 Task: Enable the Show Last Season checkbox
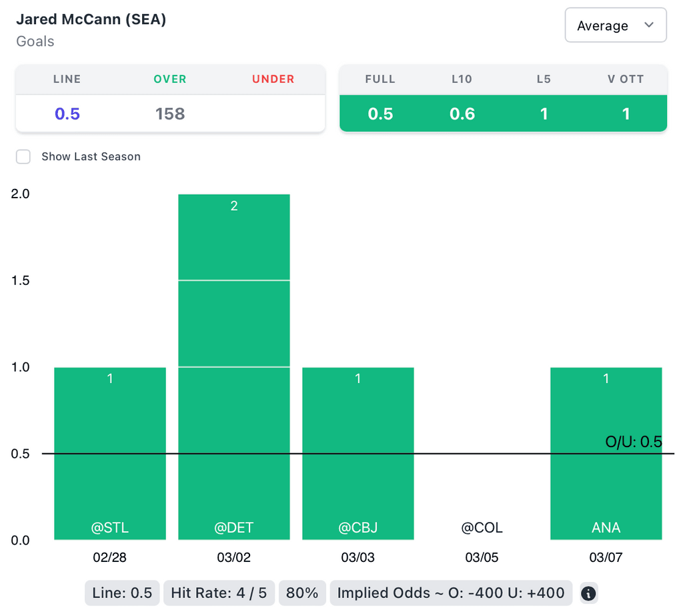(23, 157)
